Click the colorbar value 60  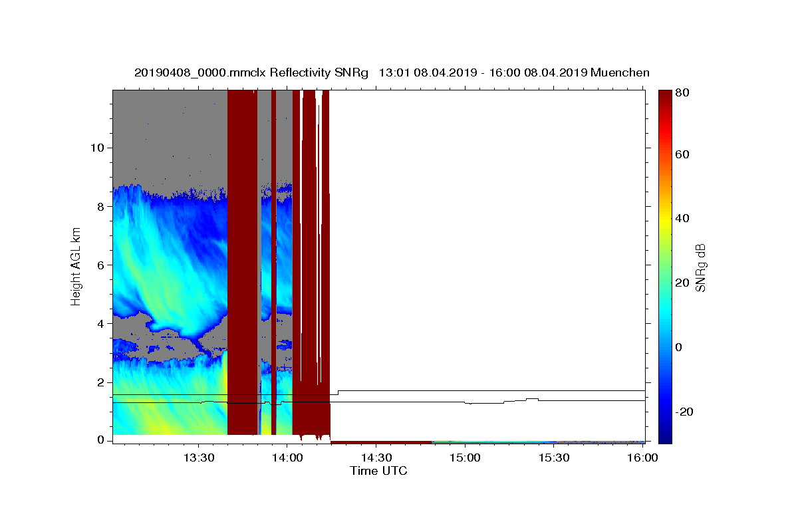tap(682, 154)
